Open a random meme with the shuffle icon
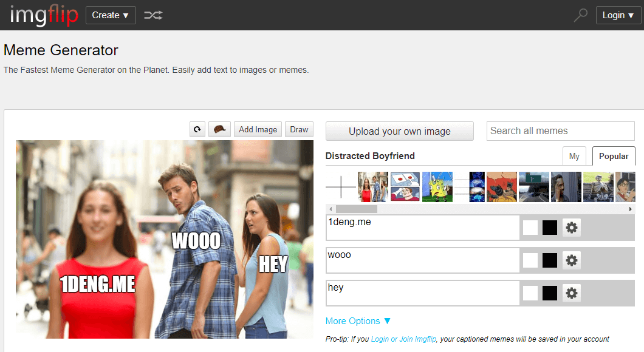 pos(153,15)
